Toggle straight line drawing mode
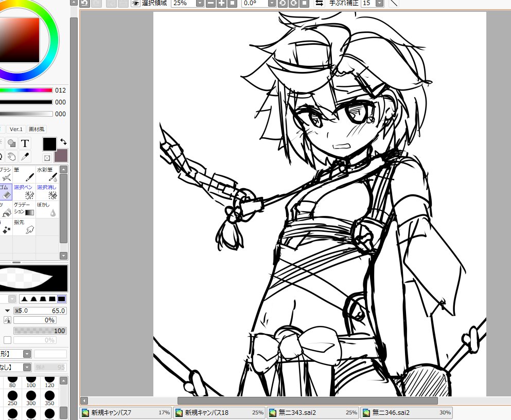Viewport: 511px width, 420px height. pos(394,3)
